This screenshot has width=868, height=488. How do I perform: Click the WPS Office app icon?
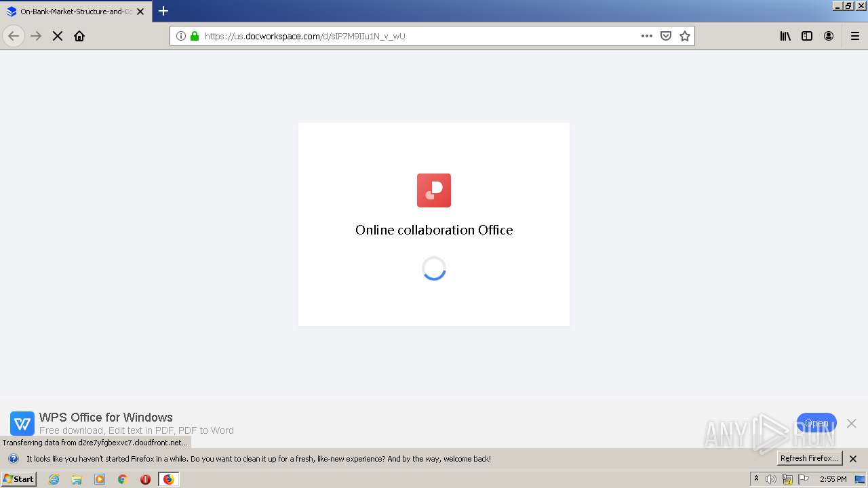pos(22,424)
